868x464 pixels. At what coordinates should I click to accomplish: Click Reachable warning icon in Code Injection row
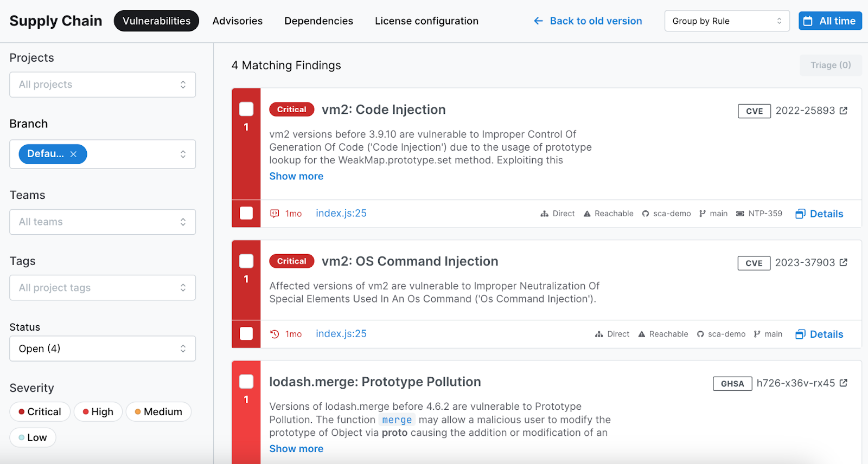587,214
